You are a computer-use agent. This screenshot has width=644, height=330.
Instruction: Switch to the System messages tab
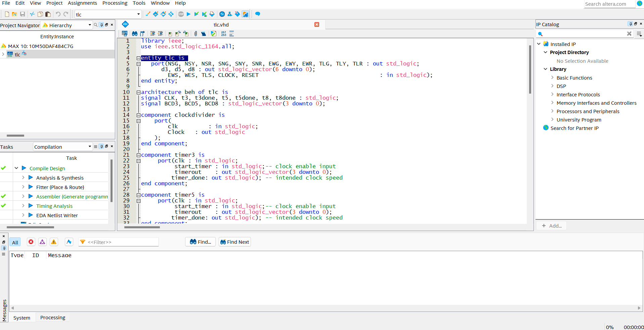click(x=22, y=318)
